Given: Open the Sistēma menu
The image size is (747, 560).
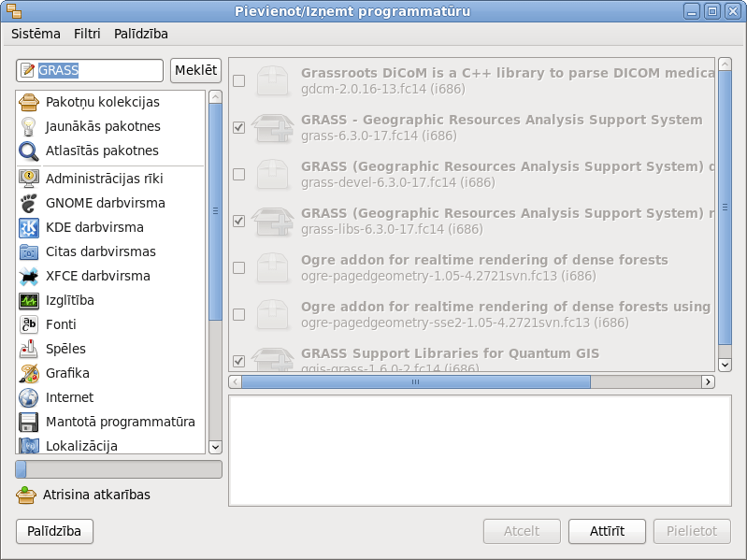Looking at the screenshot, I should click(36, 34).
